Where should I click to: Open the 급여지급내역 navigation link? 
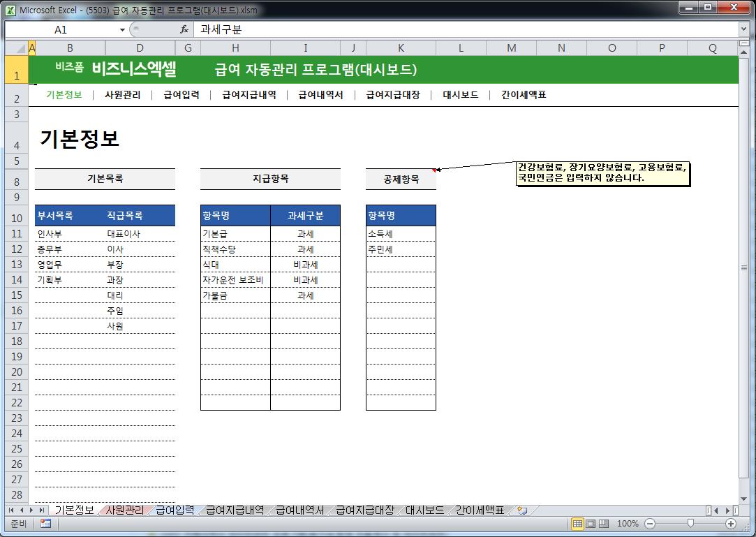(249, 95)
